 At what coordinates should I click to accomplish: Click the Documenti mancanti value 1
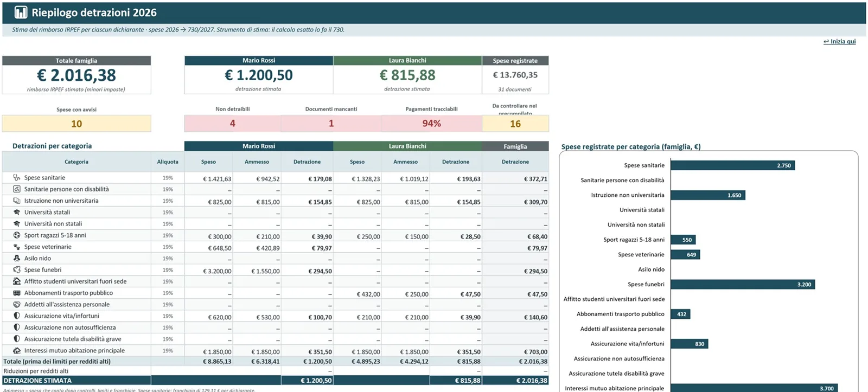point(331,124)
